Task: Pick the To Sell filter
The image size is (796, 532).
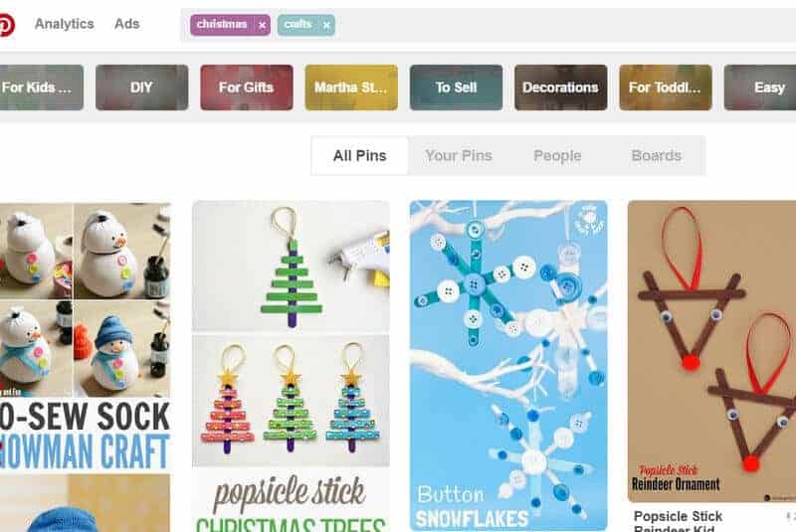Action: (456, 88)
